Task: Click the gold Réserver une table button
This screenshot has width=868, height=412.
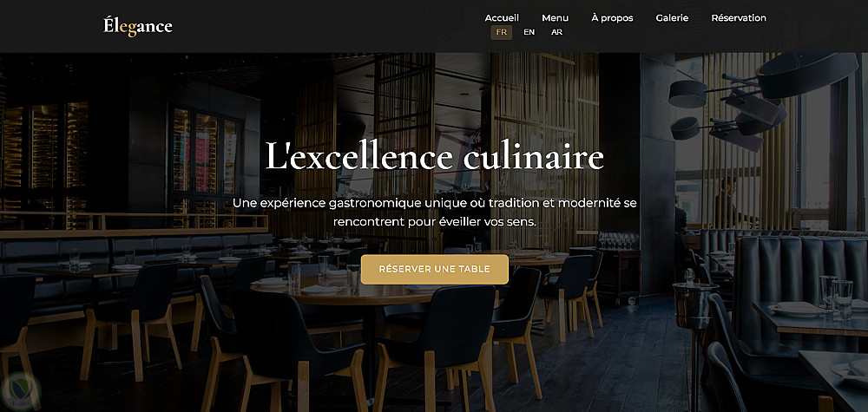Action: (435, 270)
